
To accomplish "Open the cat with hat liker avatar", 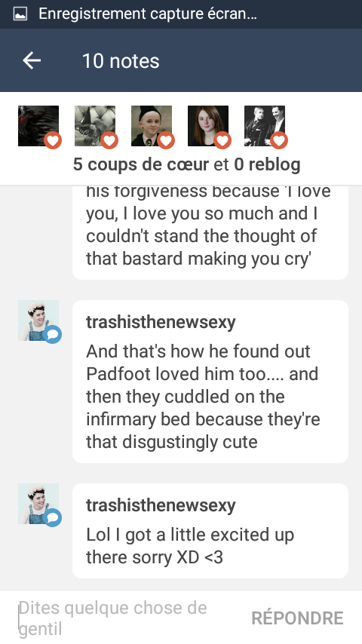I will click(x=95, y=126).
